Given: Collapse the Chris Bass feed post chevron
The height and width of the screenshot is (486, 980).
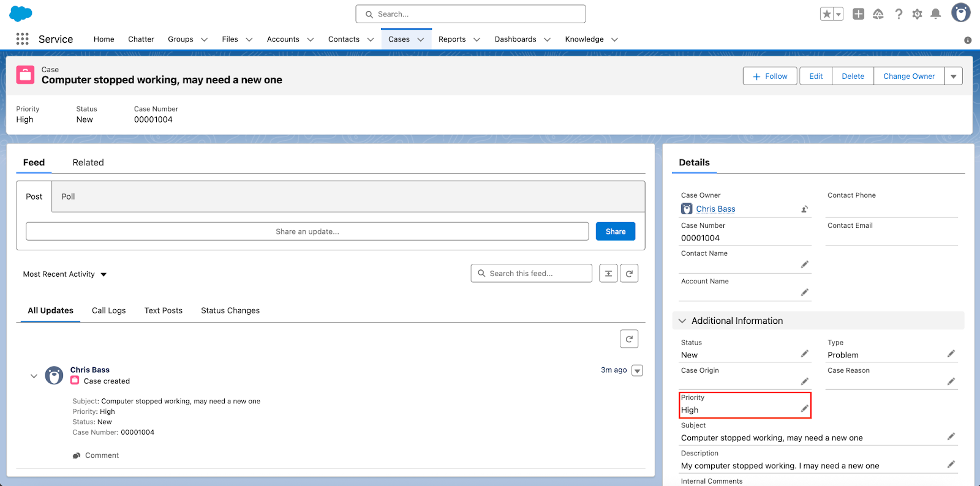Looking at the screenshot, I should click(x=34, y=376).
